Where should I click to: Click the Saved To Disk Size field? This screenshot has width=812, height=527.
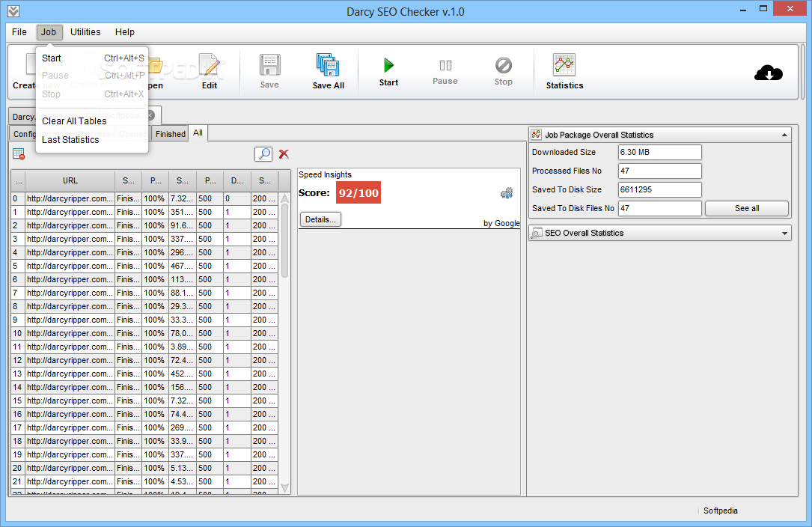coord(660,189)
